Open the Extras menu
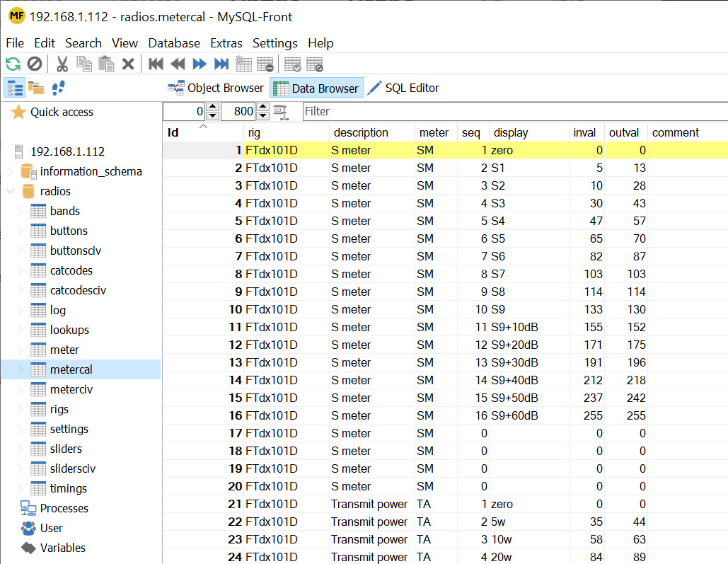The image size is (728, 564). [226, 43]
